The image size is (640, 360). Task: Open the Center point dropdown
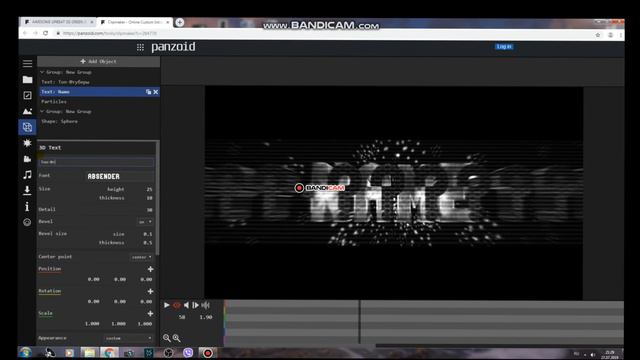pyautogui.click(x=142, y=257)
